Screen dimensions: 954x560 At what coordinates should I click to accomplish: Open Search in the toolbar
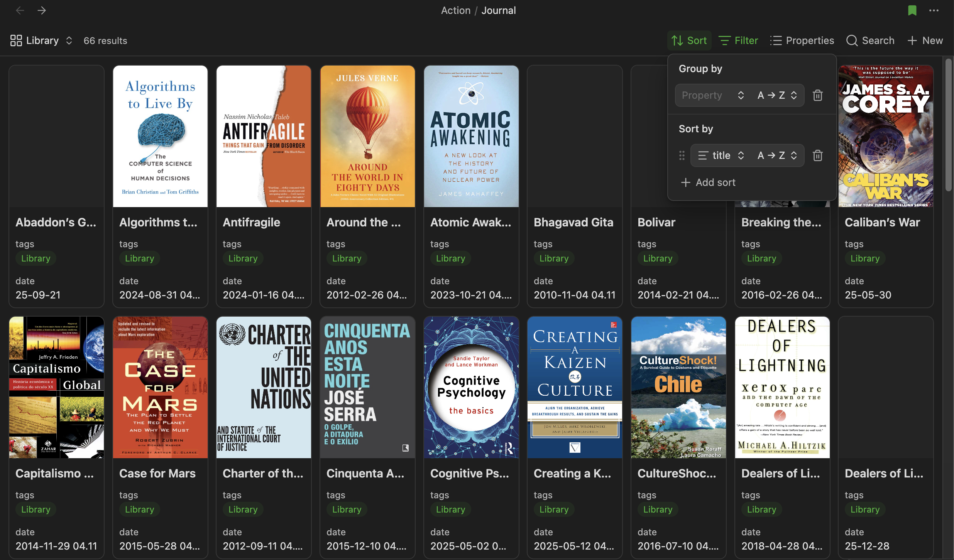[x=870, y=40]
